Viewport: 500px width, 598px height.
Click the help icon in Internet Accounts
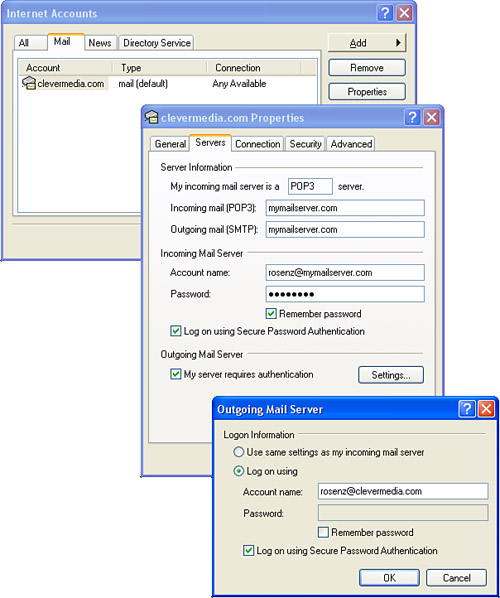(385, 13)
